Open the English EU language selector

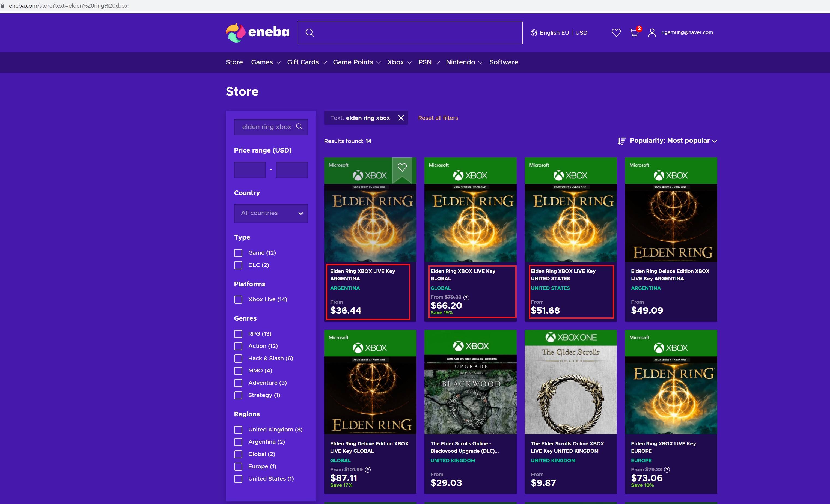click(554, 33)
